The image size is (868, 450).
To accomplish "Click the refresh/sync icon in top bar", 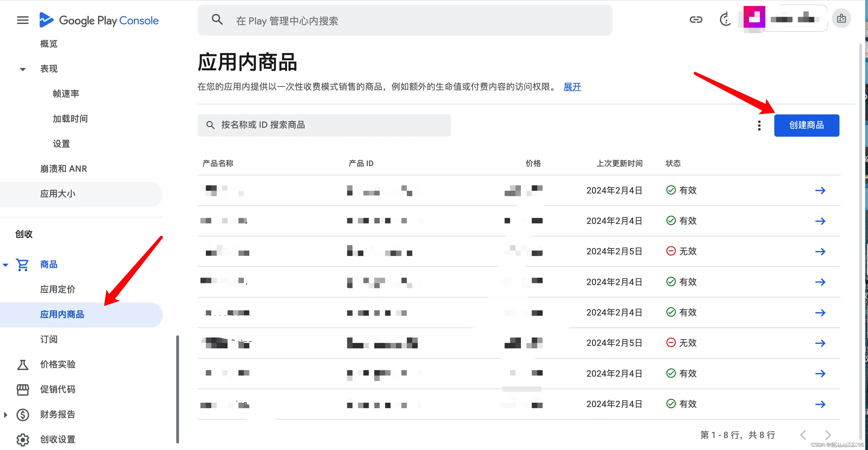I will (724, 20).
